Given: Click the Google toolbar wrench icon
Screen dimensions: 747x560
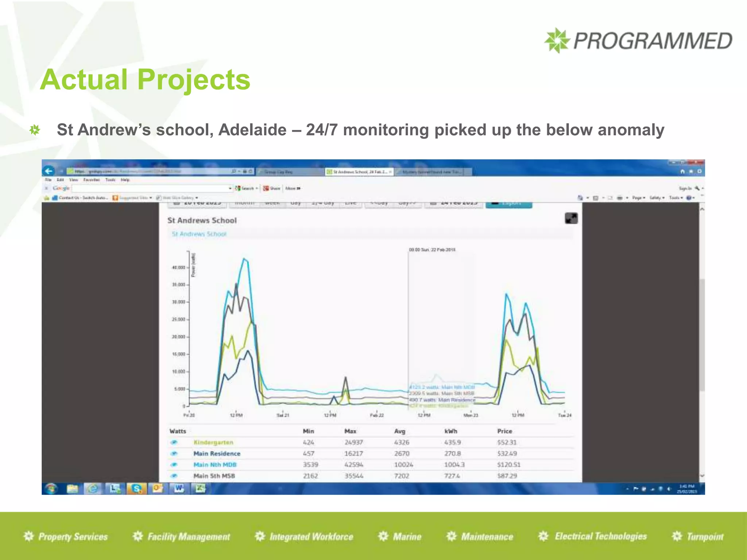Looking at the screenshot, I should point(697,188).
